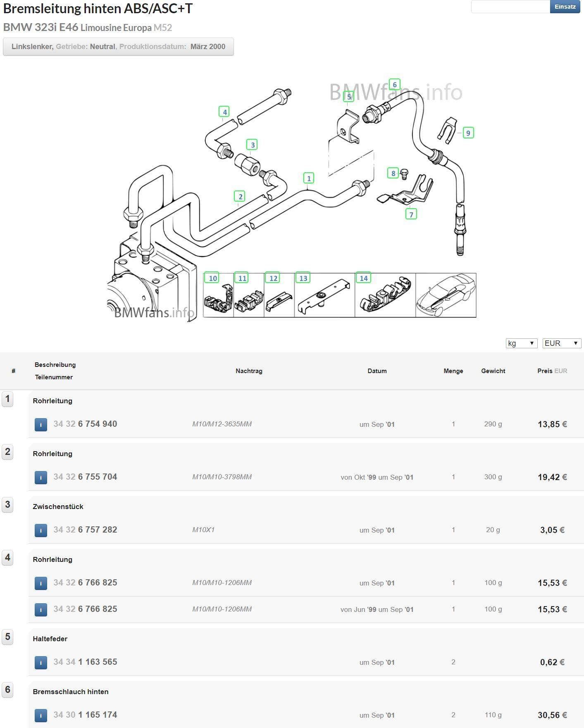
Task: Click the search input field at top
Action: coord(510,7)
